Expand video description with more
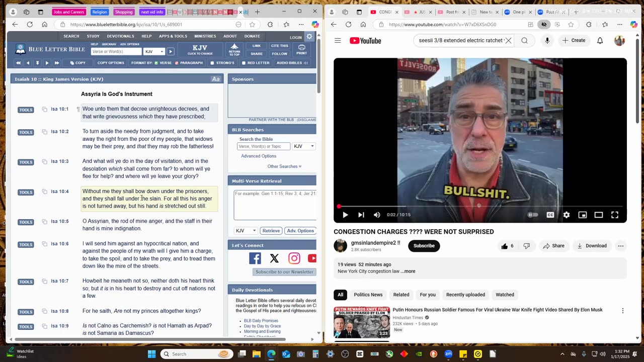 [x=408, y=271]
